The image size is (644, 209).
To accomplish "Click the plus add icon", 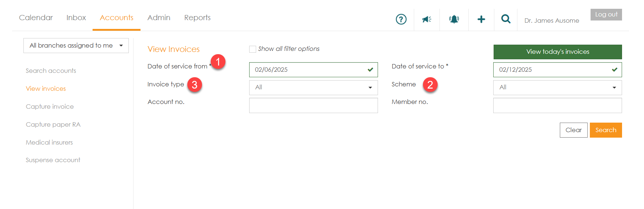I will pyautogui.click(x=481, y=19).
